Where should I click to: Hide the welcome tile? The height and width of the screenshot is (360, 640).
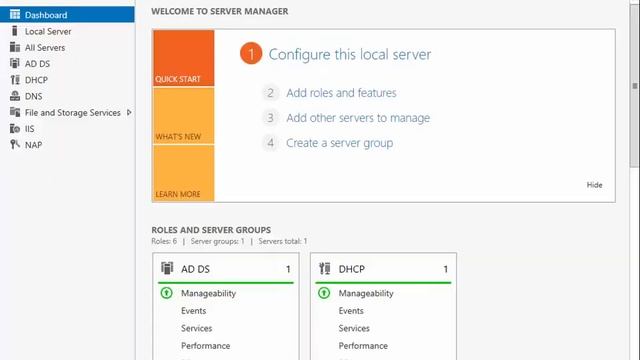pyautogui.click(x=594, y=184)
